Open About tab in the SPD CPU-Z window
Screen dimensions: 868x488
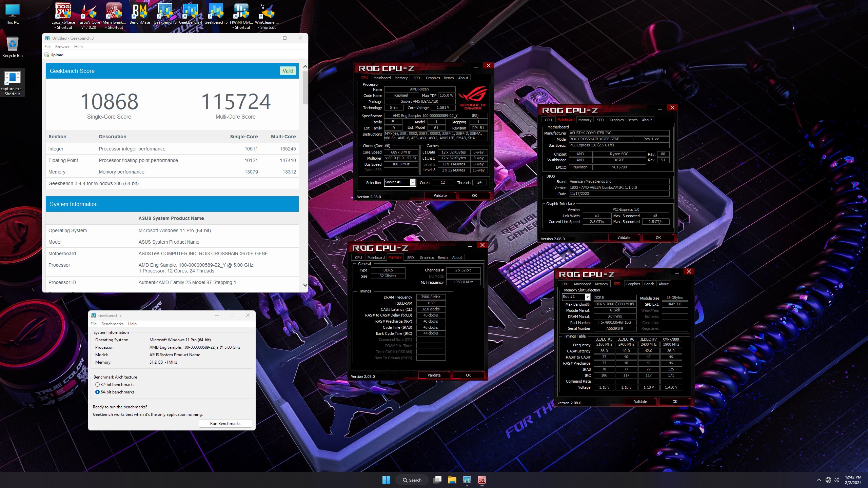point(664,284)
